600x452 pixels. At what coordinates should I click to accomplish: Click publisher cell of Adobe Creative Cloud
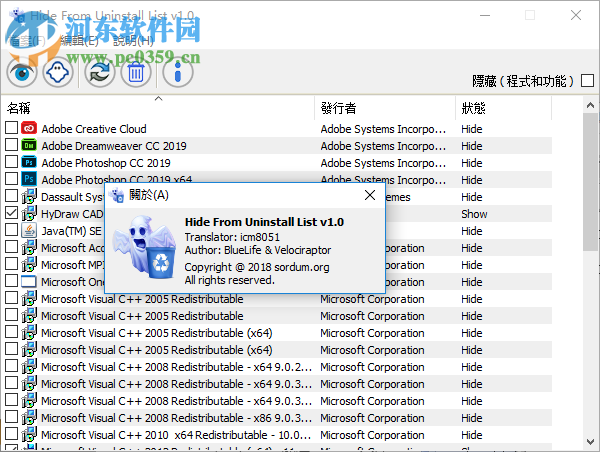[x=383, y=129]
